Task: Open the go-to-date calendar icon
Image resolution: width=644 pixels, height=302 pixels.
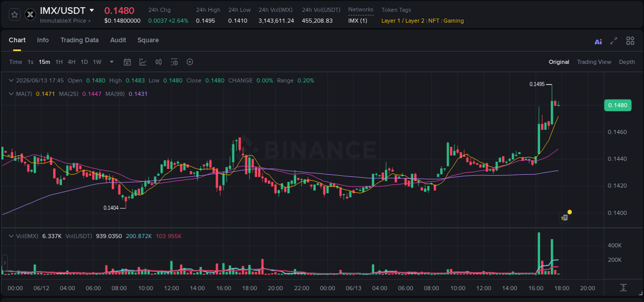Action: click(127, 62)
